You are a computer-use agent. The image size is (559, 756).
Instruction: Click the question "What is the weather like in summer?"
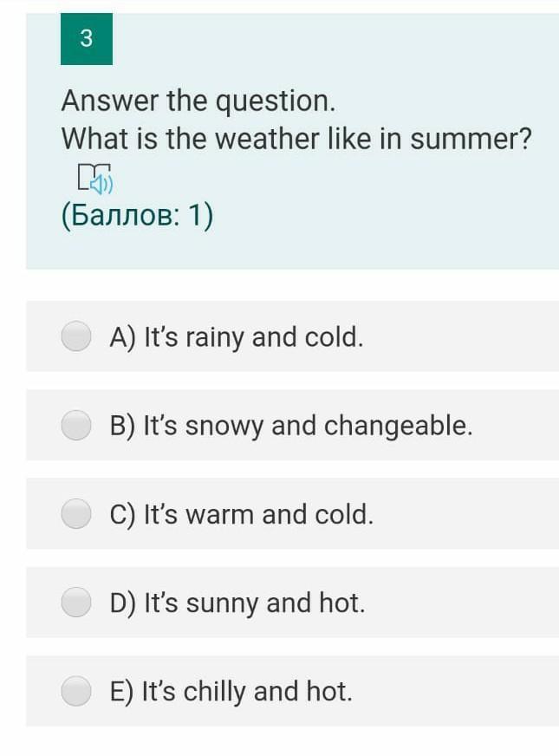pos(296,138)
